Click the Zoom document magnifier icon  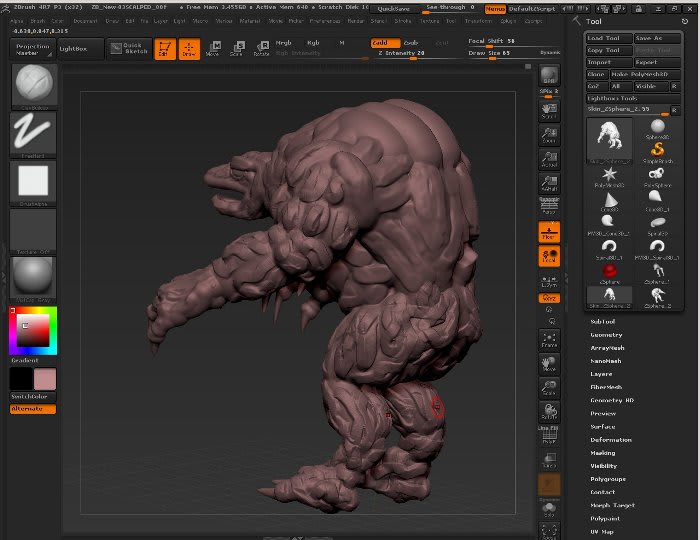pos(549,135)
